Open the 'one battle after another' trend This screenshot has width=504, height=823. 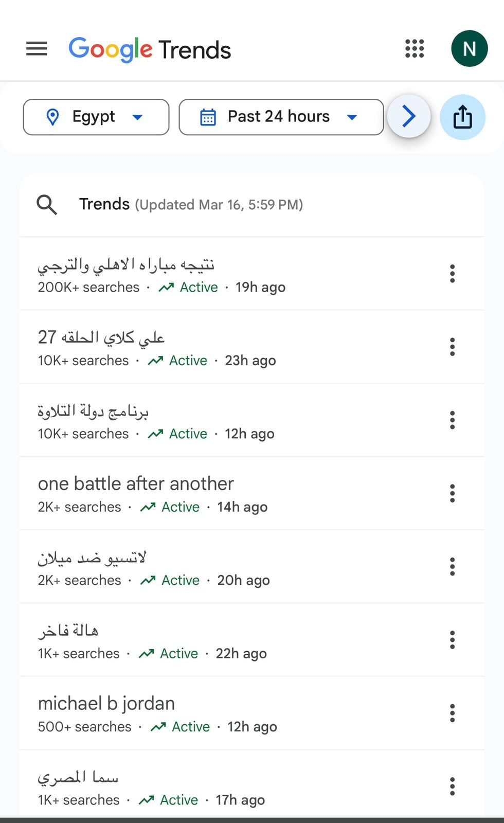(136, 484)
